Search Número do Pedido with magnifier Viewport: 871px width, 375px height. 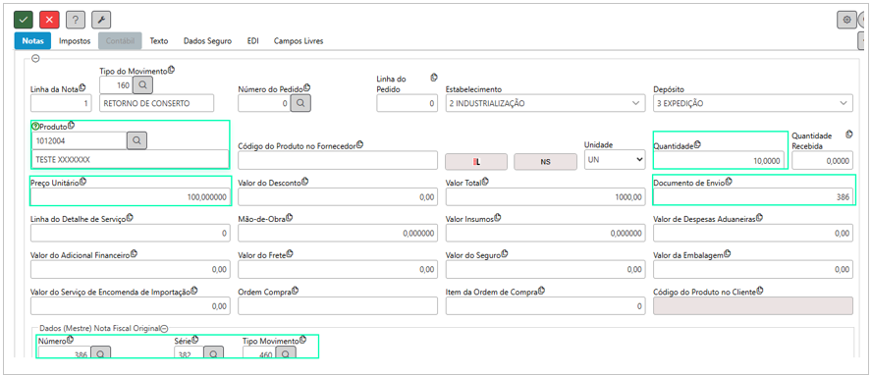click(x=301, y=103)
